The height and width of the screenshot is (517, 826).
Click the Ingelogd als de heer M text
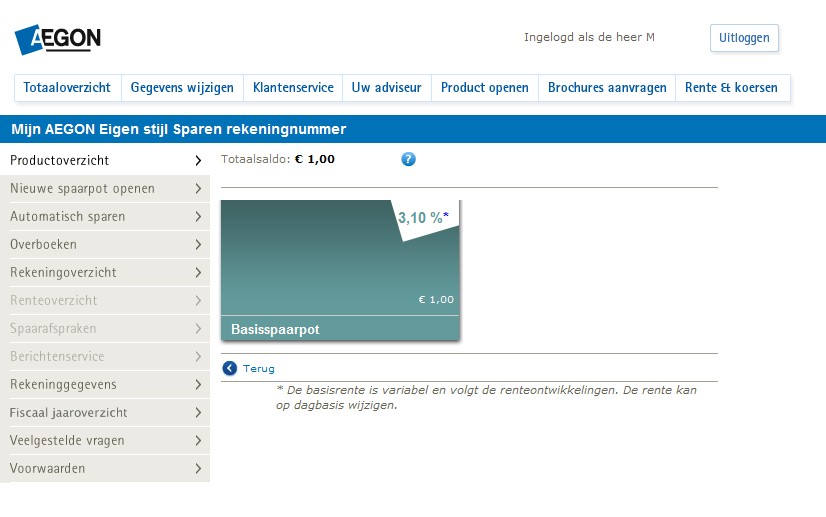(589, 37)
